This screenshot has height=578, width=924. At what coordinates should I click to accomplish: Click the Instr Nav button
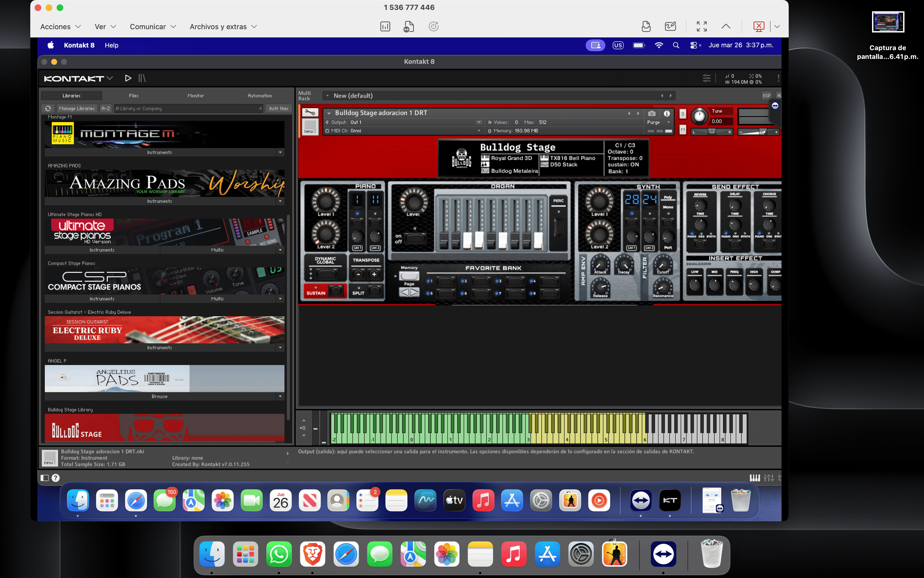[278, 108]
